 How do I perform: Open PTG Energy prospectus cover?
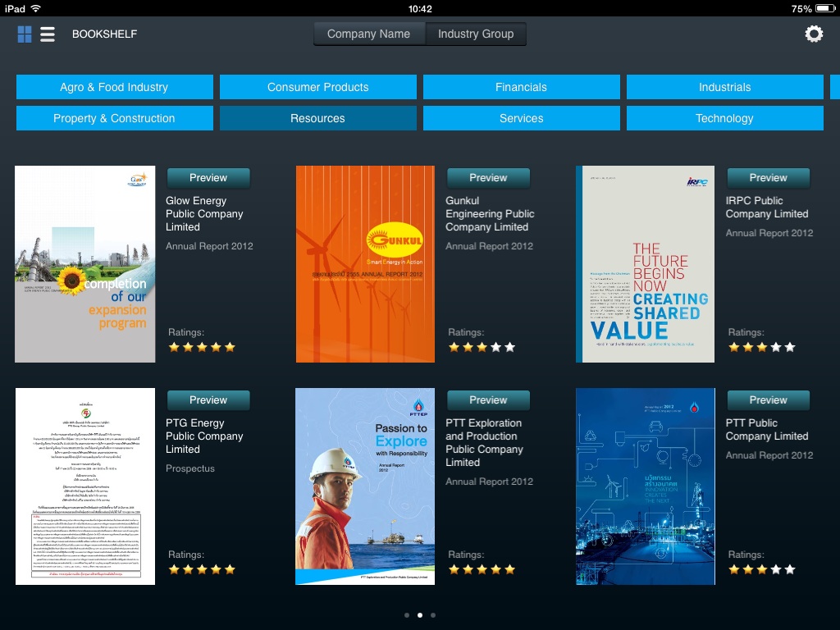(x=85, y=486)
